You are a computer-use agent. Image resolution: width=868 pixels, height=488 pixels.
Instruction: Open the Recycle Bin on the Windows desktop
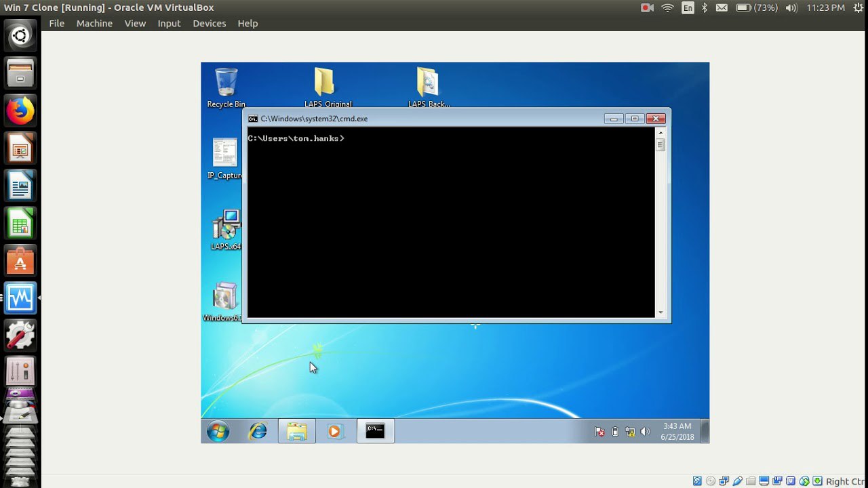[226, 87]
